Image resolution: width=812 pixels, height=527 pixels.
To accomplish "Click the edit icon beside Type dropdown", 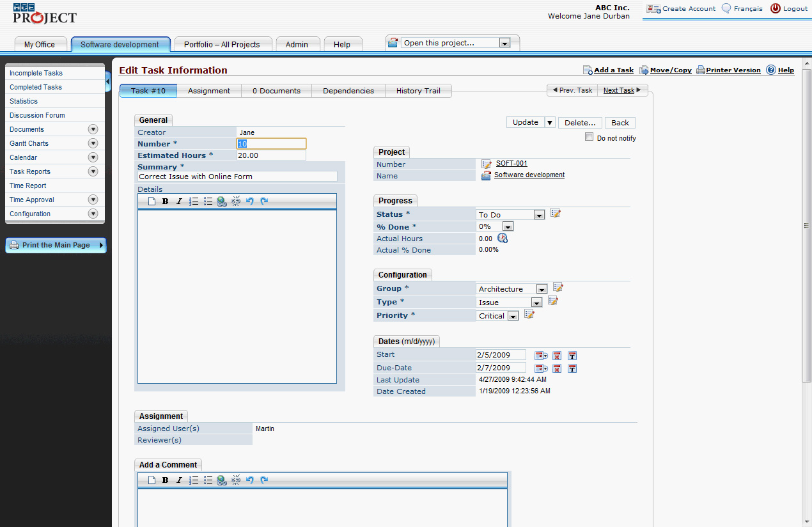I will coord(553,301).
